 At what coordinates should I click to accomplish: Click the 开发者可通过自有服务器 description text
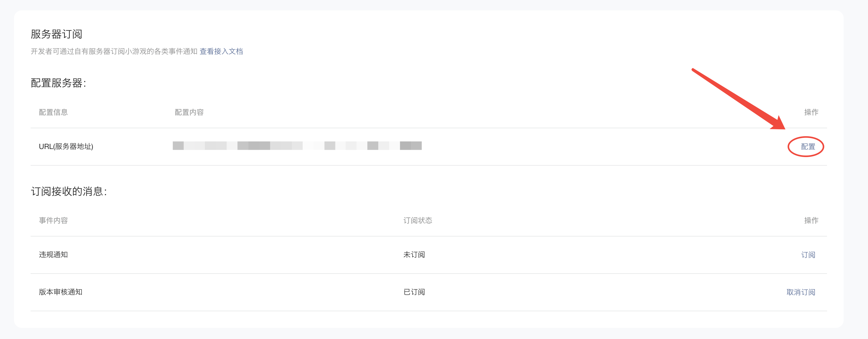(114, 51)
